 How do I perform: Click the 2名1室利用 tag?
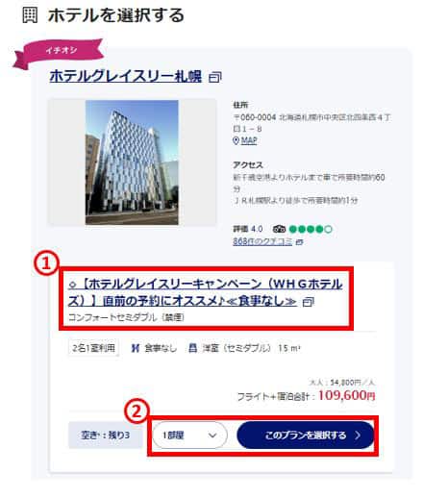click(x=93, y=348)
